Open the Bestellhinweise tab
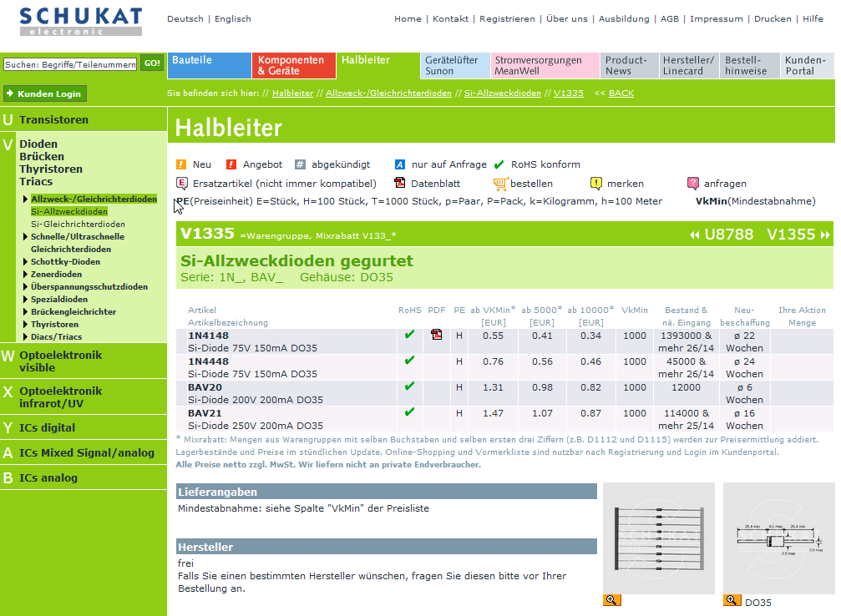 [x=750, y=65]
